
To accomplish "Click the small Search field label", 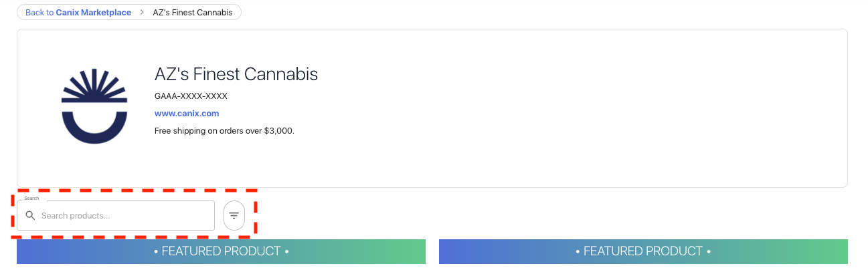I will pos(31,198).
